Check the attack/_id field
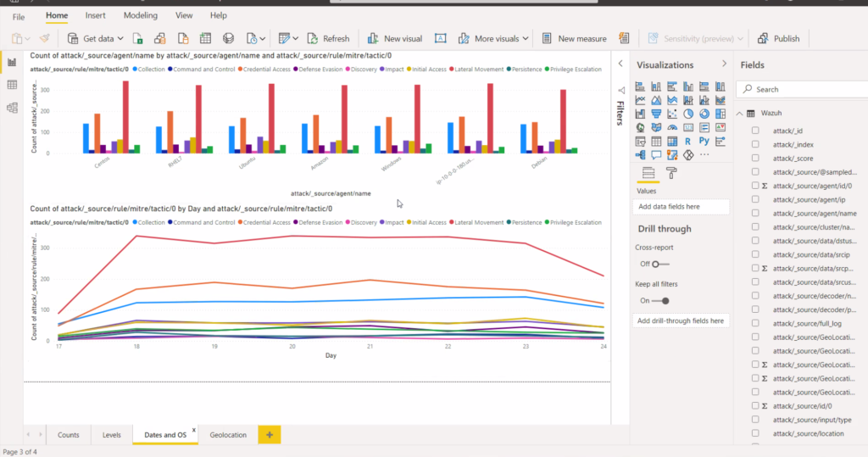Viewport: 868px width, 457px height. (755, 131)
